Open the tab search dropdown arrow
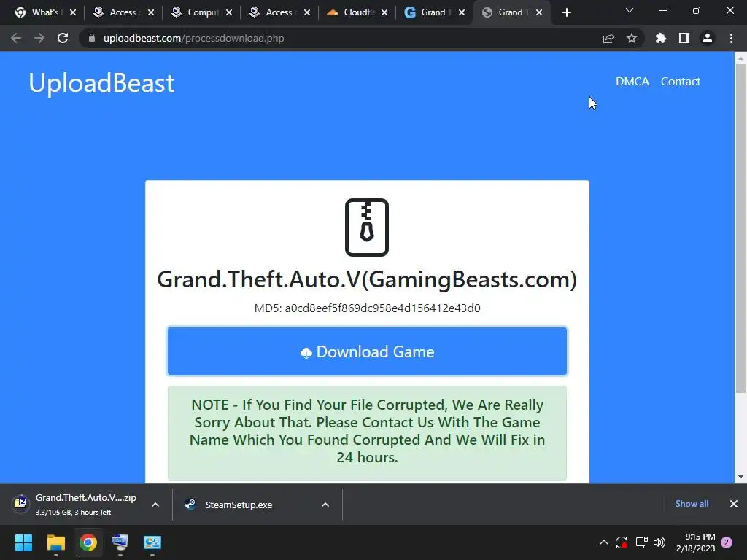Screen dimensions: 747x560 (630, 10)
